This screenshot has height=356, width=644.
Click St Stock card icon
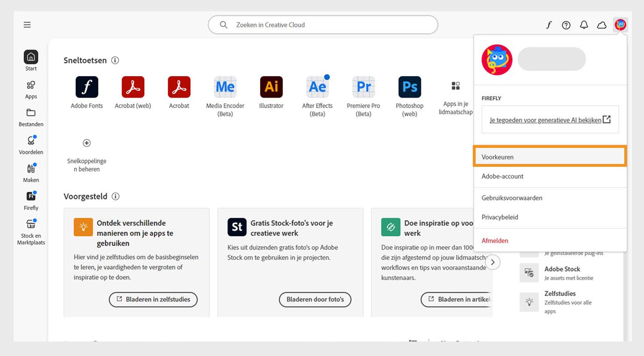(x=237, y=227)
